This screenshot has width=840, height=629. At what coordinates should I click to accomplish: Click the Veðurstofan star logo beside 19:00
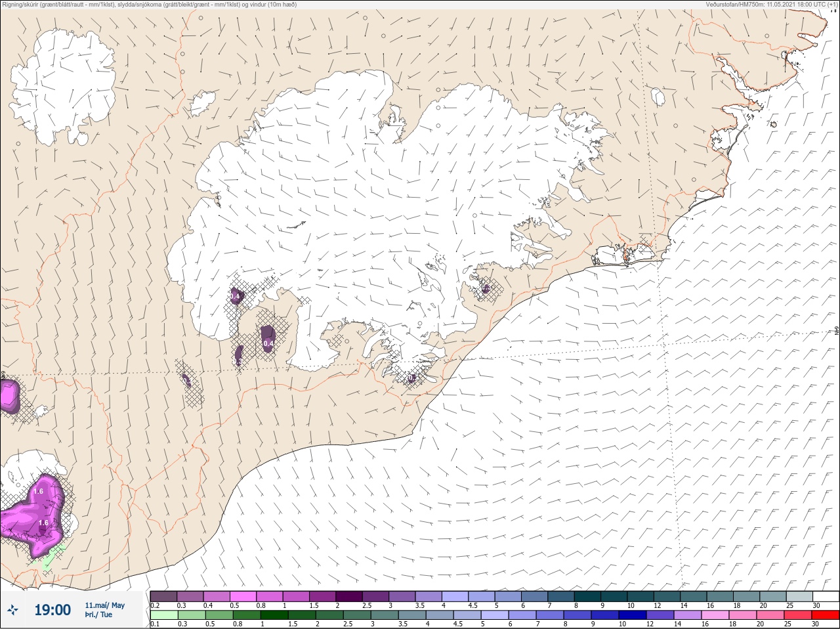pos(13,610)
